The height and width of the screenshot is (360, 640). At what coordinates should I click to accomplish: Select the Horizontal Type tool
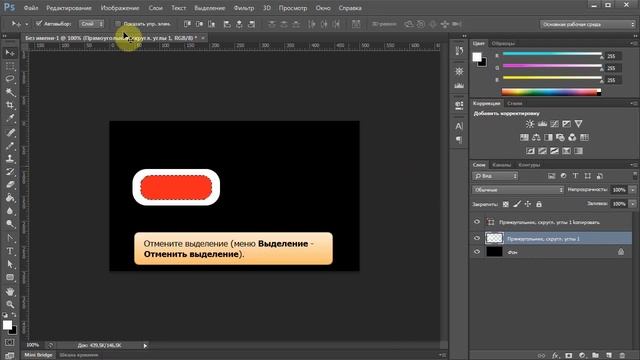tap(10, 251)
